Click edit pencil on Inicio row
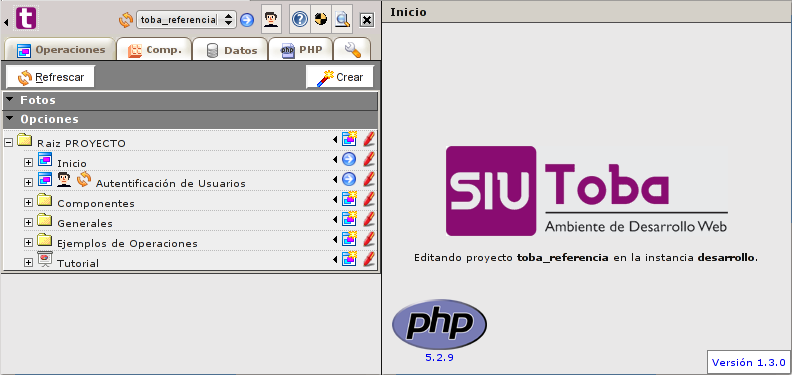792x375 pixels. pyautogui.click(x=370, y=159)
